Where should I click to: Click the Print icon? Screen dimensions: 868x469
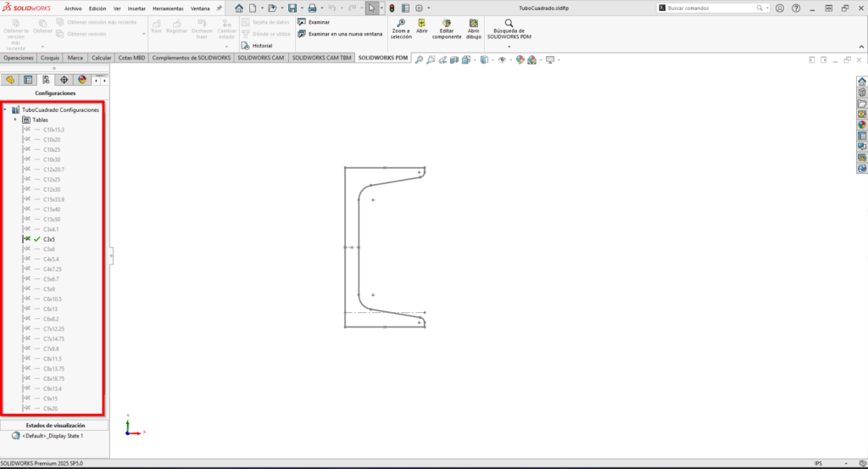coord(312,8)
